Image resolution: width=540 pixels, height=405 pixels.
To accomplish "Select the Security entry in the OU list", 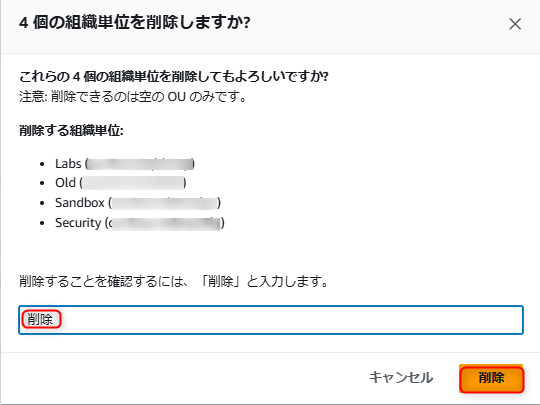I will [x=78, y=222].
